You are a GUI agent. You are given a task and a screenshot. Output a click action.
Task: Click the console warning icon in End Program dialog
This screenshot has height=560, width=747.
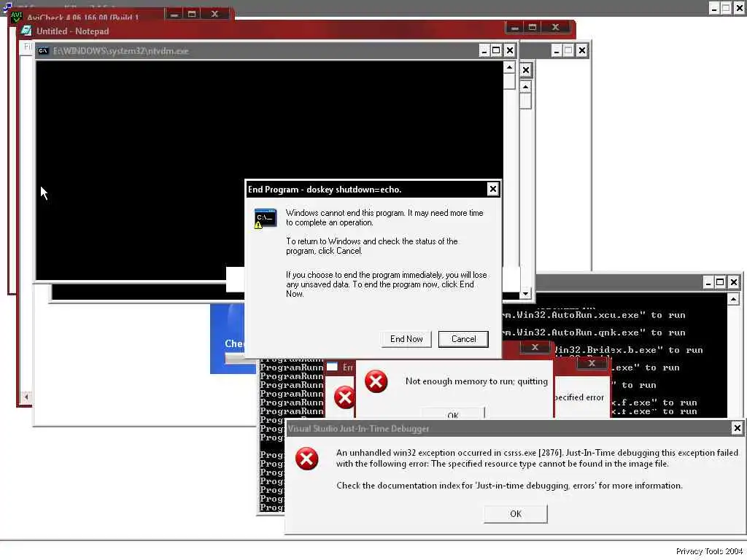pos(266,219)
